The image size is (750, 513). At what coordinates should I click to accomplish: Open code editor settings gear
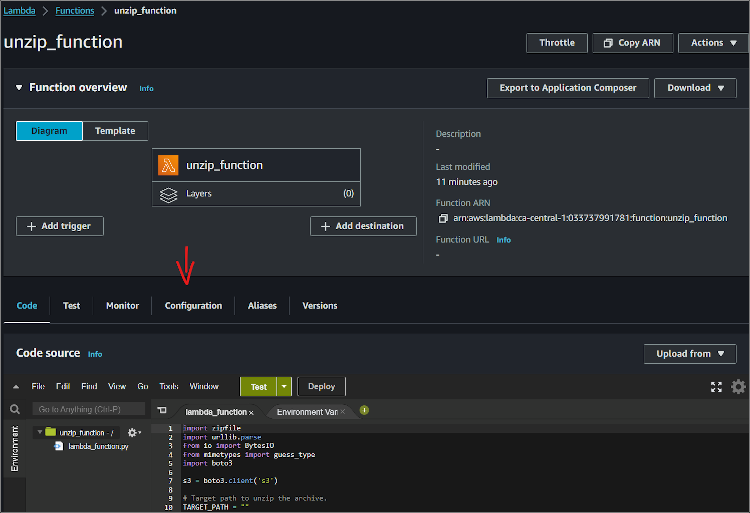pyautogui.click(x=738, y=387)
